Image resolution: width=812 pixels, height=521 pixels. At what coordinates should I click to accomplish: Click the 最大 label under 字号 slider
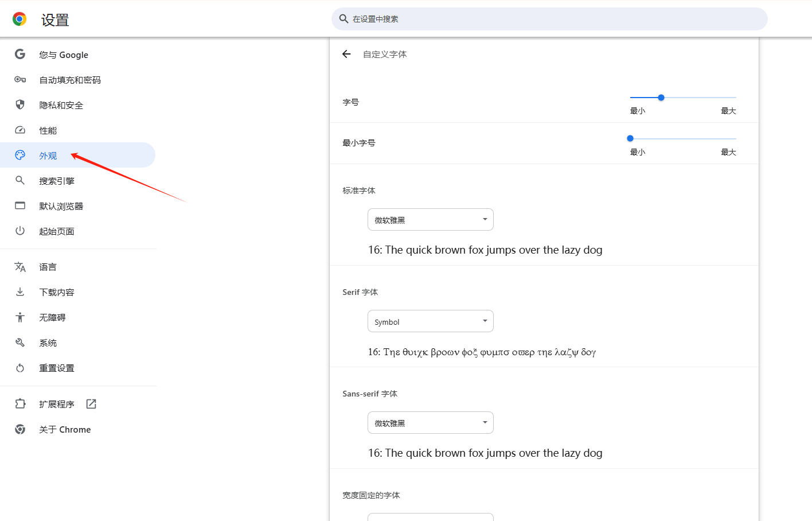click(728, 111)
